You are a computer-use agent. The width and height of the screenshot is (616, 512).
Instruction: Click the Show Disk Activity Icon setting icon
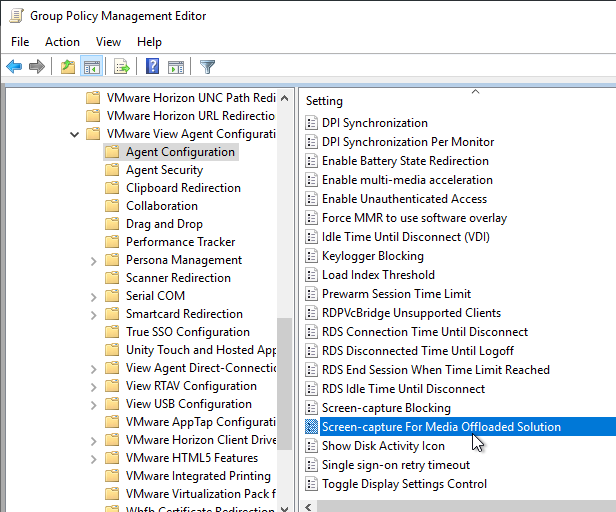312,446
